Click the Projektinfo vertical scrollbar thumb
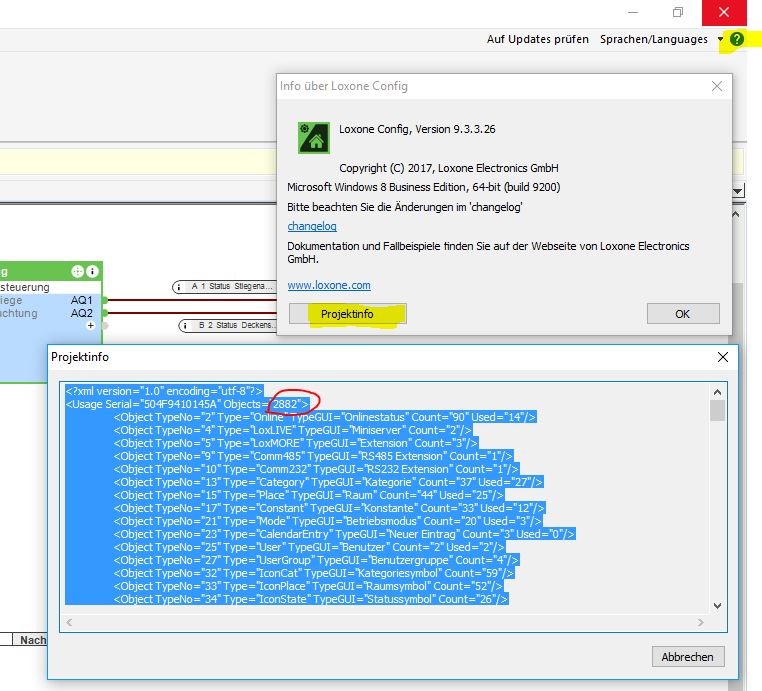This screenshot has width=762, height=691. click(x=717, y=411)
